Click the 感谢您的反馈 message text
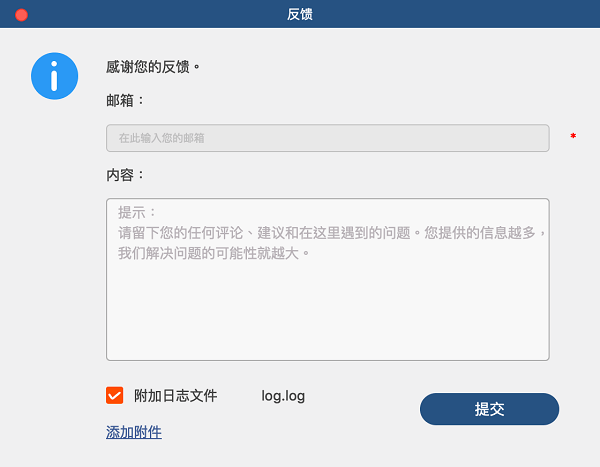The image size is (600, 467). pyautogui.click(x=153, y=67)
